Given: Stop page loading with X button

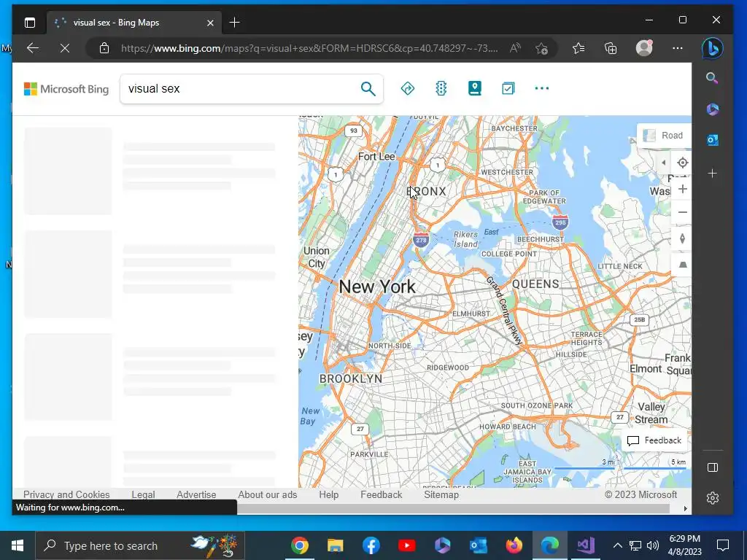Looking at the screenshot, I should pyautogui.click(x=65, y=48).
